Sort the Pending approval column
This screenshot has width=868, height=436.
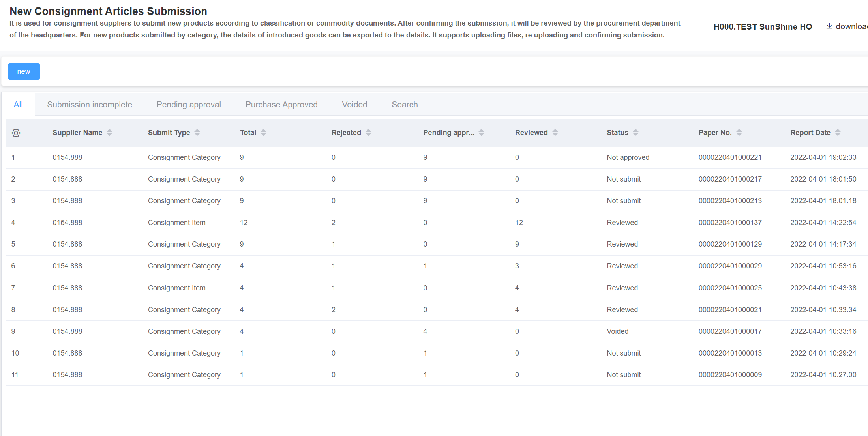(x=481, y=133)
